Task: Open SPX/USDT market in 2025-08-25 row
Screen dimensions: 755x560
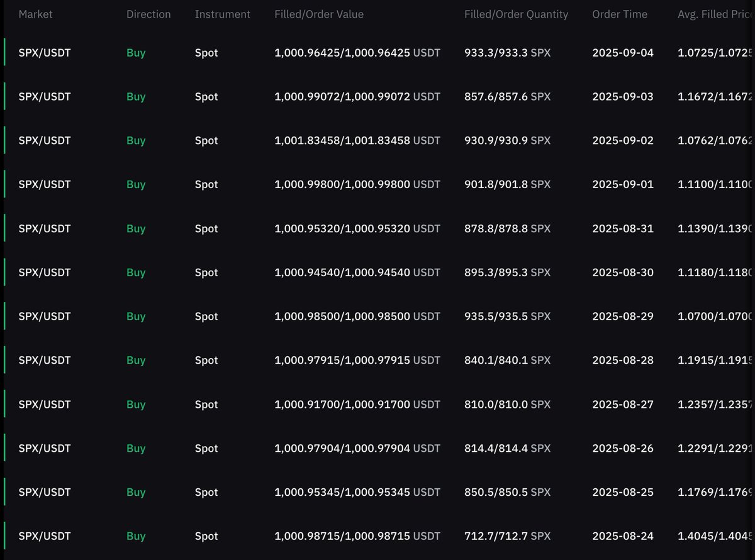Action: tap(45, 493)
